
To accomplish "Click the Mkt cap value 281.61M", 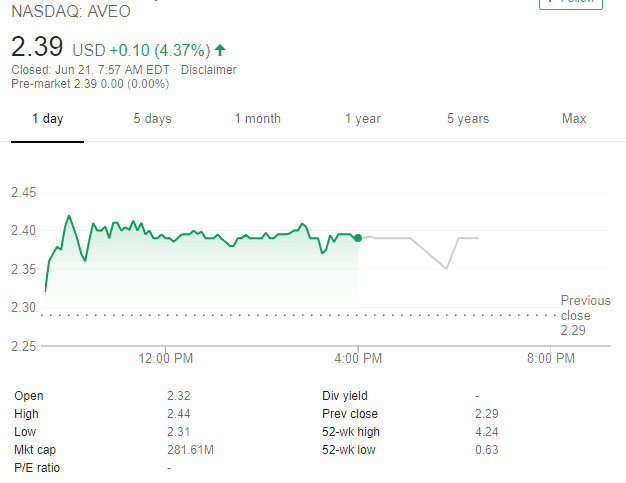I will 190,449.
